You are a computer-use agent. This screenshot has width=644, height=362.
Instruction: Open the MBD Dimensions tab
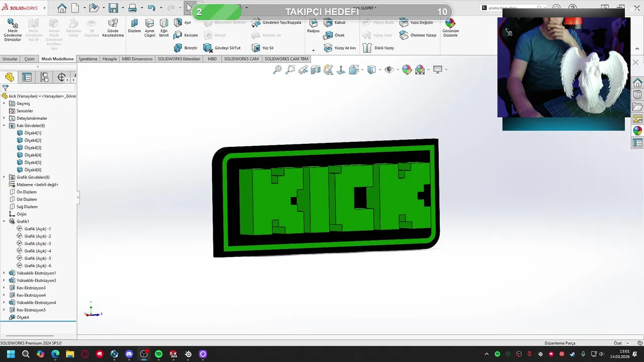137,59
